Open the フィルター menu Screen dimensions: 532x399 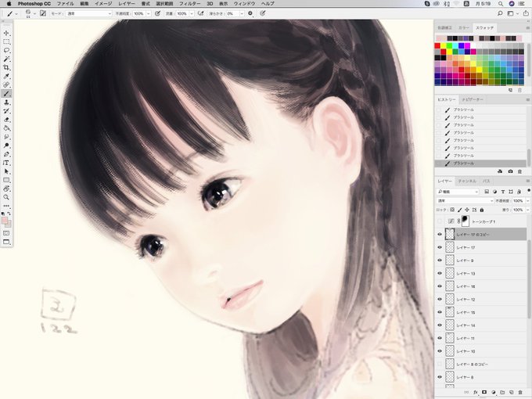click(x=189, y=4)
